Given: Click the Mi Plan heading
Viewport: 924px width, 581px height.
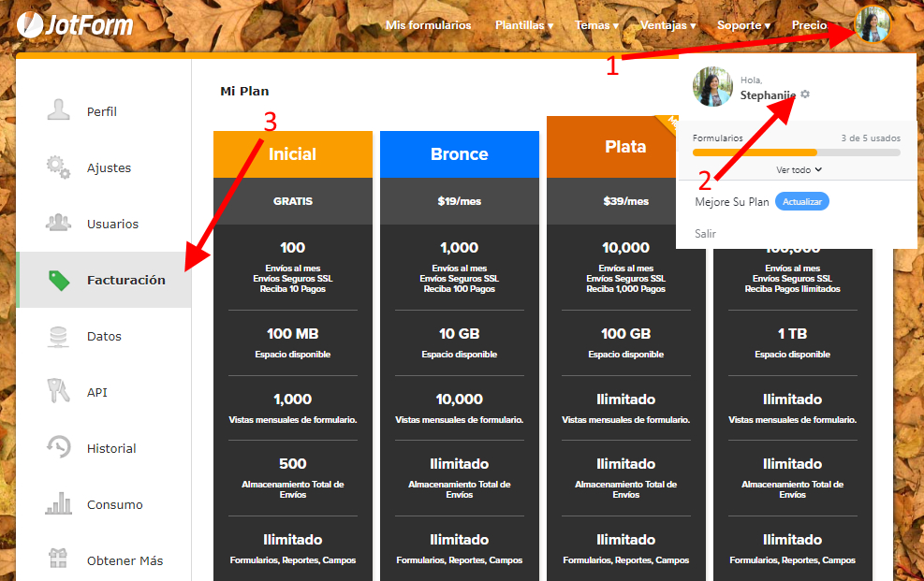Looking at the screenshot, I should point(244,92).
